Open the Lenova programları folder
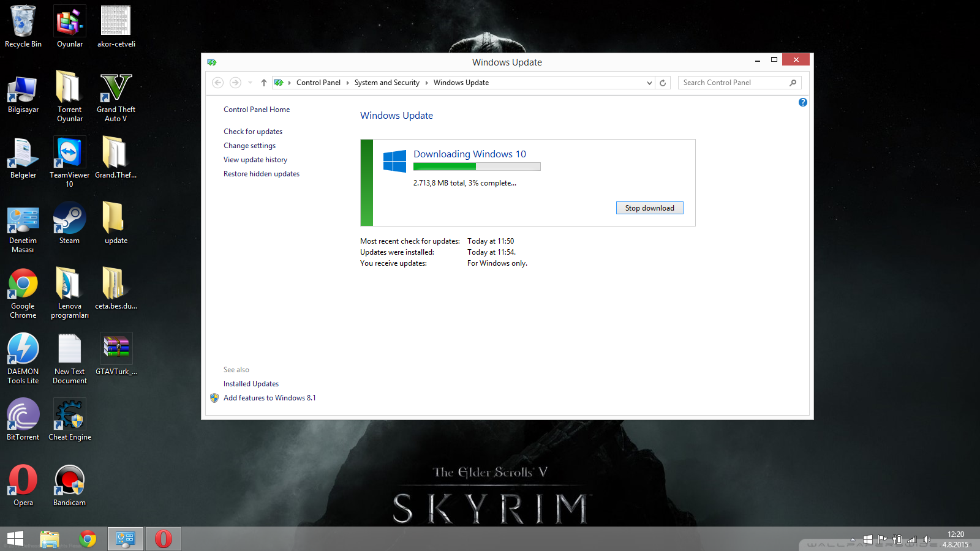The width and height of the screenshot is (980, 551). tap(70, 293)
